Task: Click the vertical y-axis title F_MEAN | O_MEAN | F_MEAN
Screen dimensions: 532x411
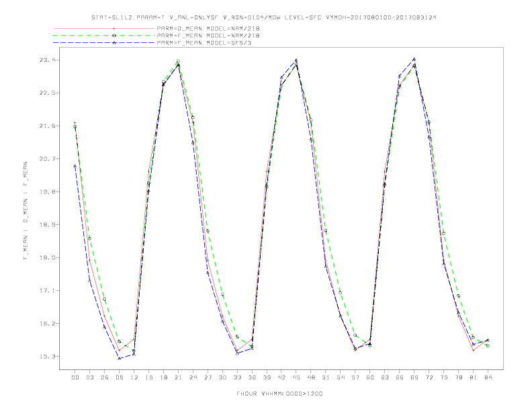Action: 26,211
